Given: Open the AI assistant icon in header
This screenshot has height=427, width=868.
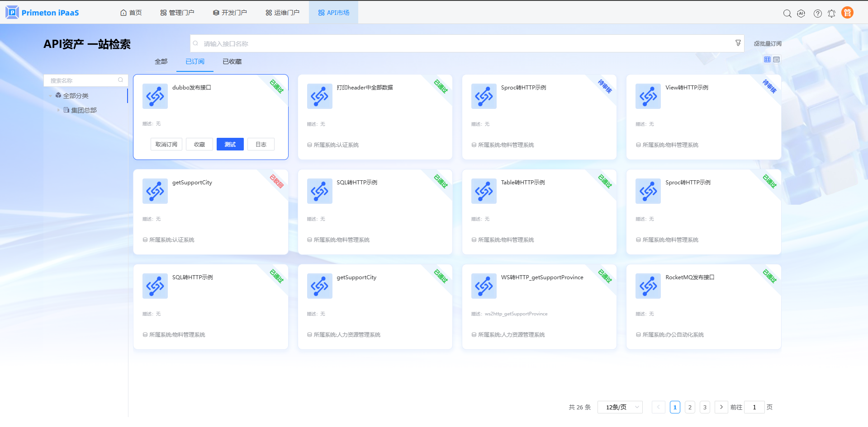Looking at the screenshot, I should point(801,14).
